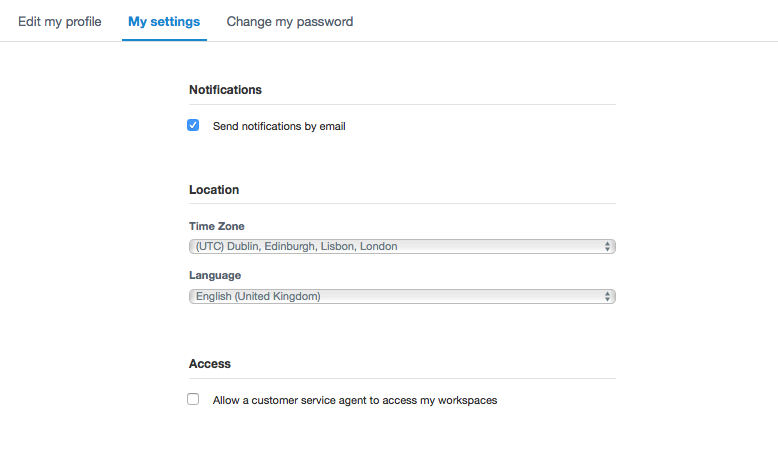Click the empty box beside Allow a customer service agent
The image size is (778, 449).
(193, 399)
